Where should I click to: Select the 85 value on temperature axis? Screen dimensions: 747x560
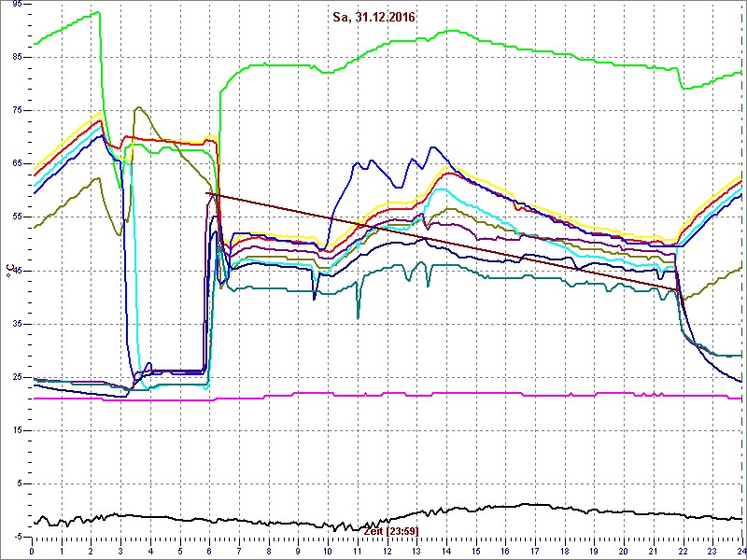pos(17,57)
